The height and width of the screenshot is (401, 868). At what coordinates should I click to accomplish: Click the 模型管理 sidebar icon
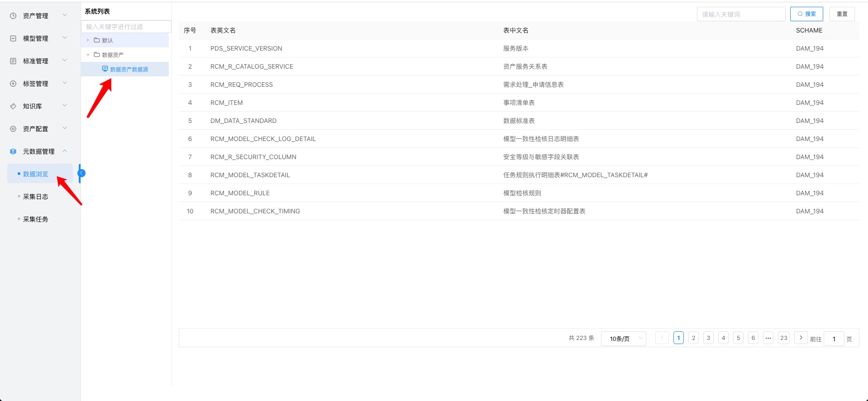coord(13,38)
